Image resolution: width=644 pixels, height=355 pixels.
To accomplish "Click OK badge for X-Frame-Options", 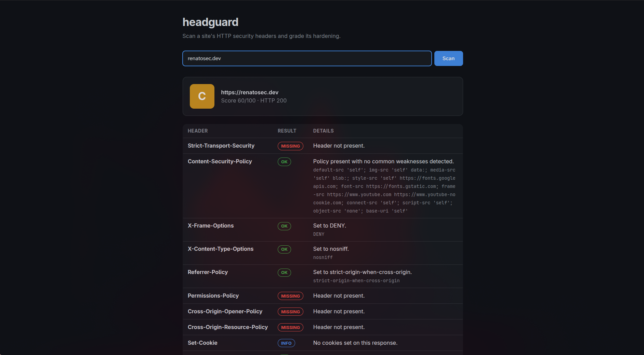I will tap(284, 226).
